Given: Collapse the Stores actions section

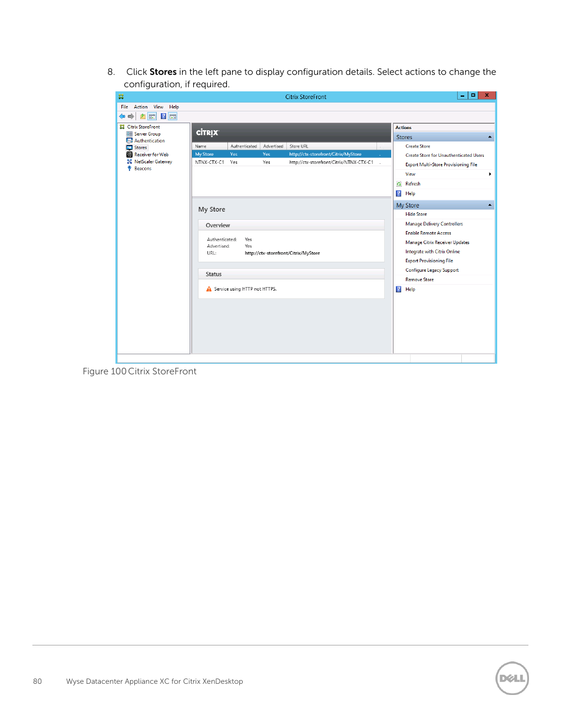Looking at the screenshot, I should pos(490,137).
